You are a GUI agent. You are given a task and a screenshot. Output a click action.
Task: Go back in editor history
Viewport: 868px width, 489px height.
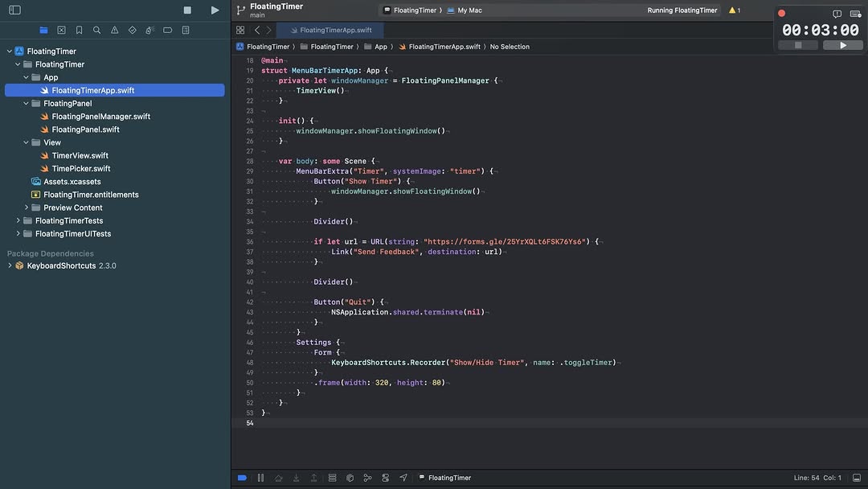(x=257, y=30)
